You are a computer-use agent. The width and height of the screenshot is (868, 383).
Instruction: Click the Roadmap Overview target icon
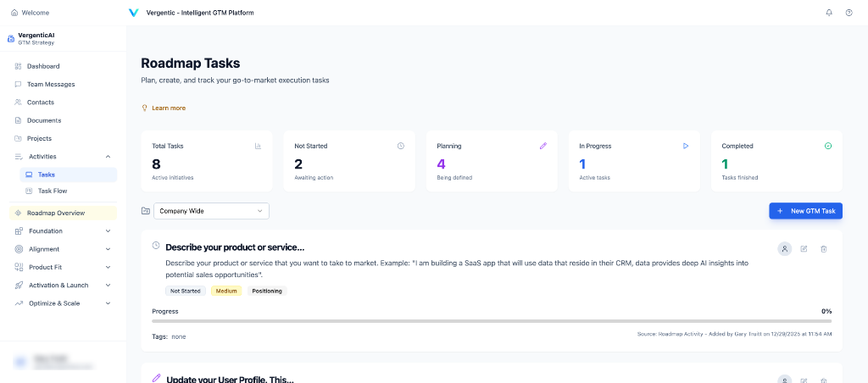(x=19, y=213)
